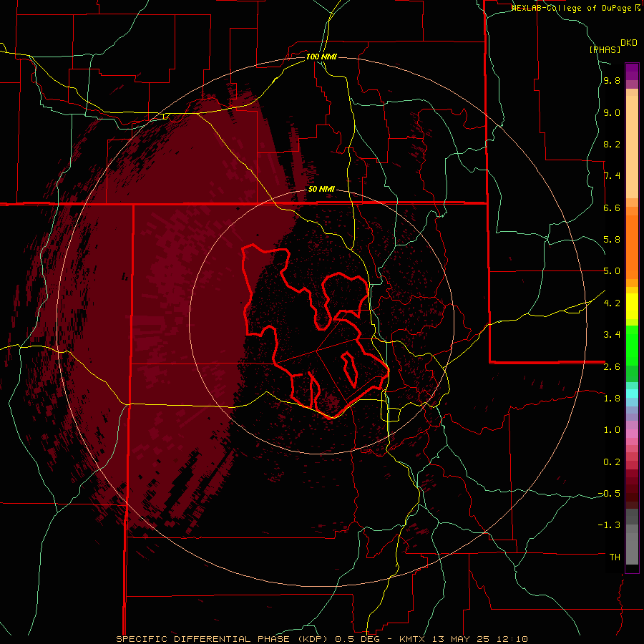Click the 3.4 legend value label

coord(612,335)
